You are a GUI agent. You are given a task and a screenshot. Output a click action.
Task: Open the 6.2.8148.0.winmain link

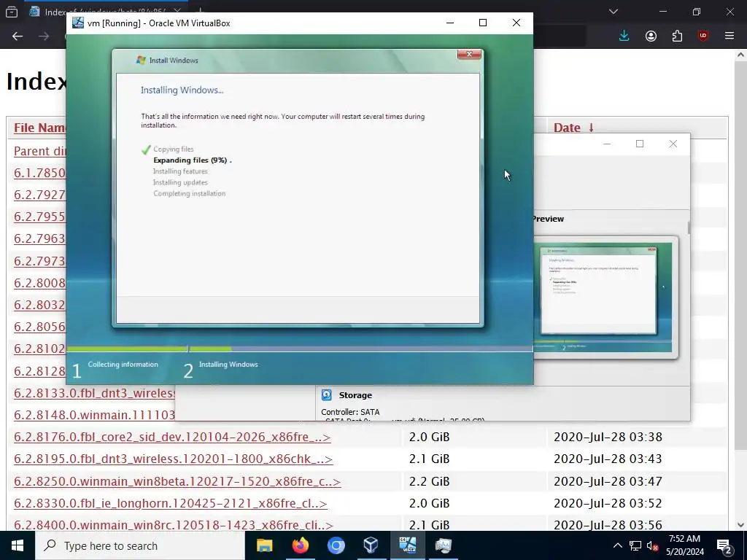[94, 415]
